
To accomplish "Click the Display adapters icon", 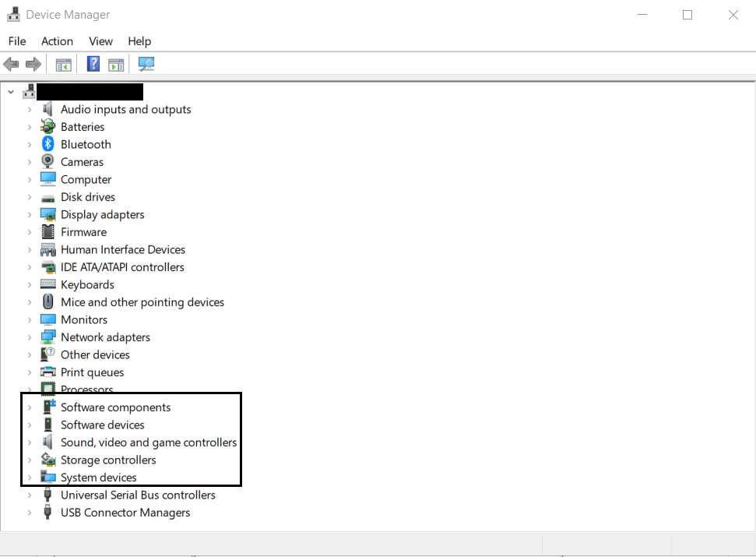I will pos(48,215).
